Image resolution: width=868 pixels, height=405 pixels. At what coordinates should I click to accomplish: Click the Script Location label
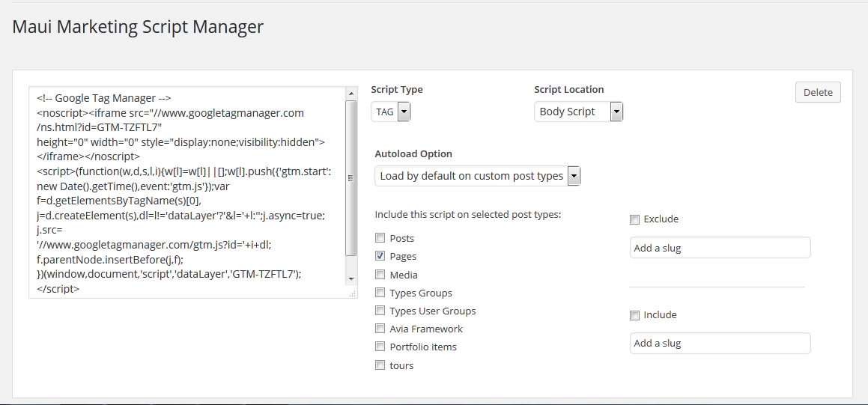pos(569,90)
